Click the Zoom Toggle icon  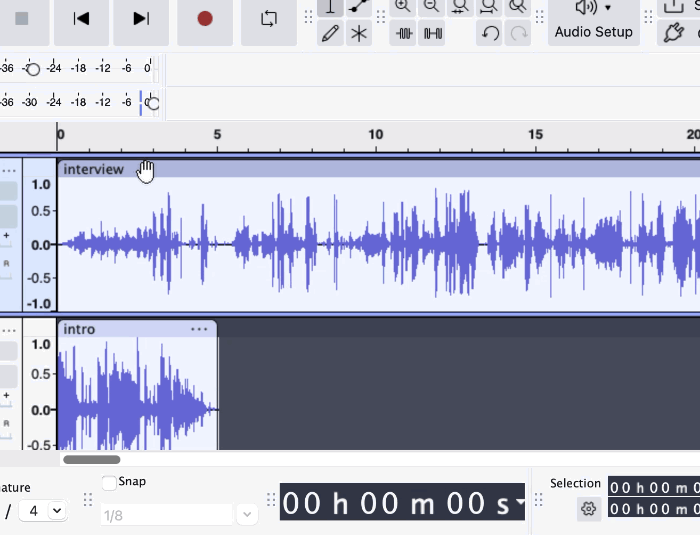pyautogui.click(x=517, y=7)
